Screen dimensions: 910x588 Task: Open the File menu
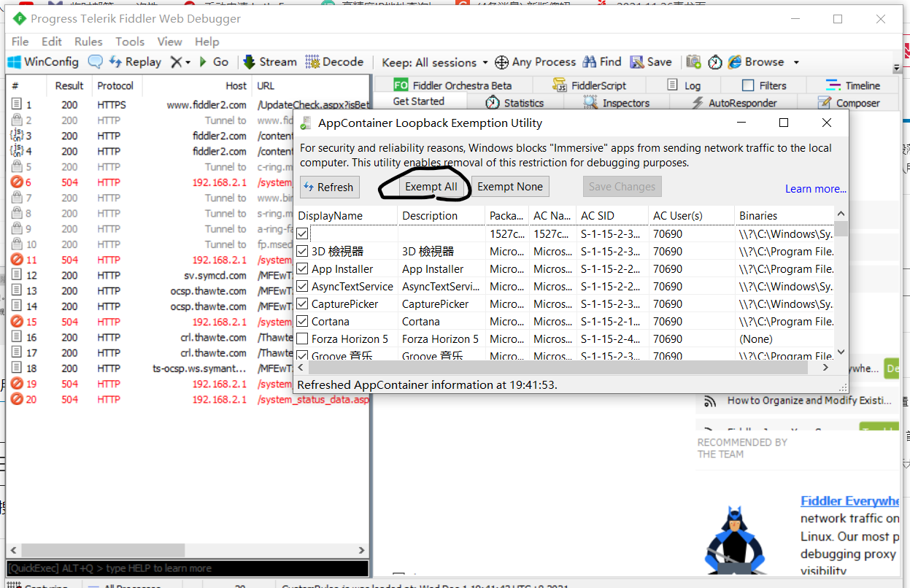pyautogui.click(x=20, y=42)
